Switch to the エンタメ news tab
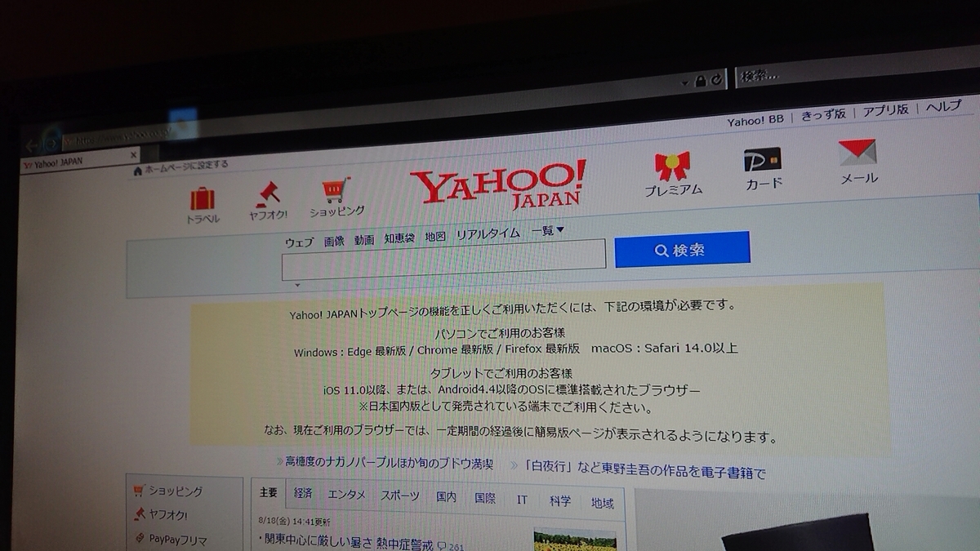 coord(346,495)
